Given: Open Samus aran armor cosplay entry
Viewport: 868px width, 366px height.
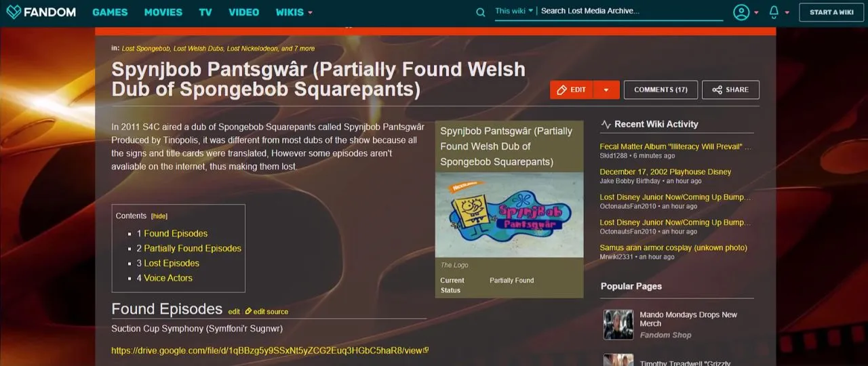Looking at the screenshot, I should [x=673, y=248].
